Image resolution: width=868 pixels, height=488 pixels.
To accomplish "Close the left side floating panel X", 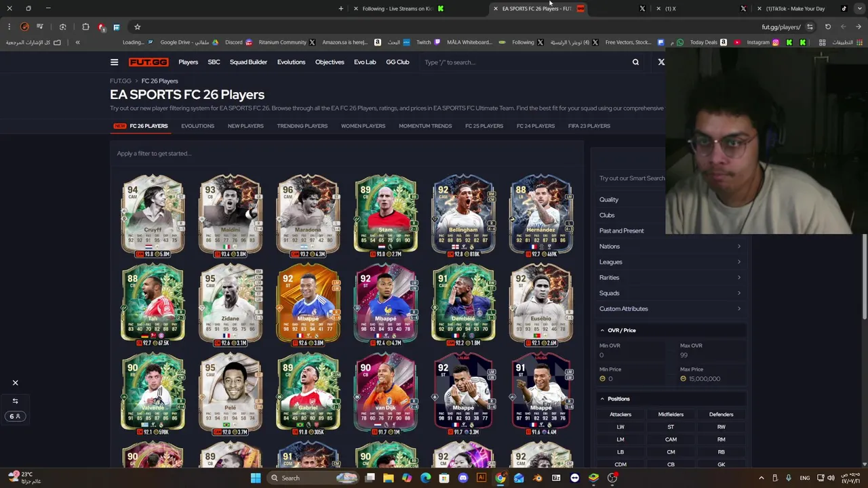I will 15,383.
